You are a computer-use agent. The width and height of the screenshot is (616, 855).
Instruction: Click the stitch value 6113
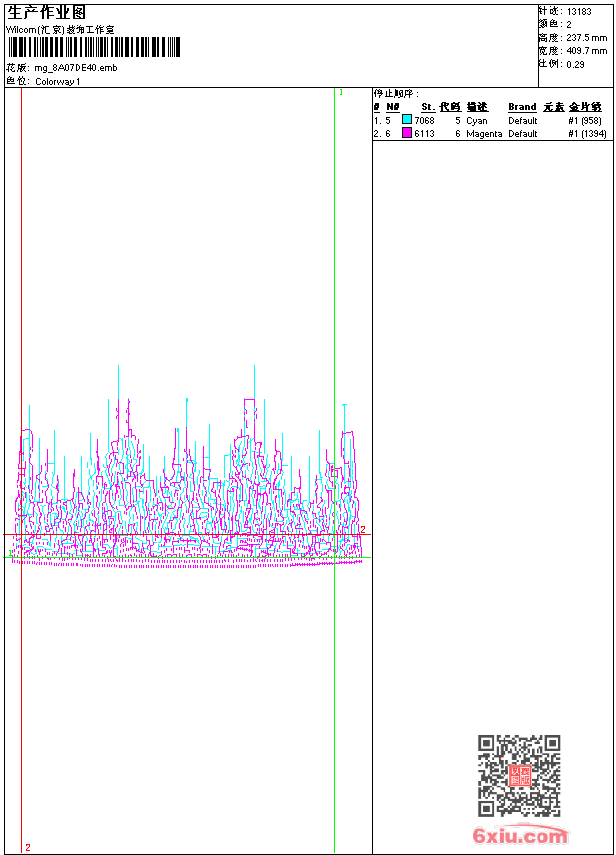click(424, 134)
